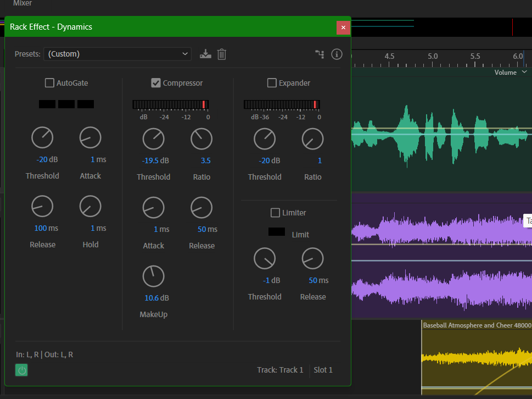Viewport: 532px width, 399px height.
Task: Click the Compressor MakeUp gain knob
Action: pos(153,276)
